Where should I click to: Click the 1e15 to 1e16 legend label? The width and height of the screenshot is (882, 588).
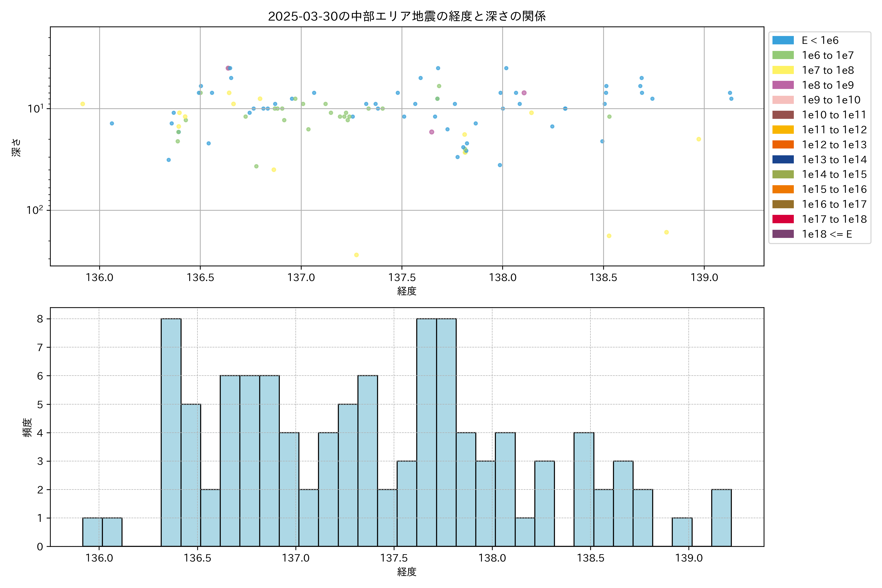(x=834, y=189)
